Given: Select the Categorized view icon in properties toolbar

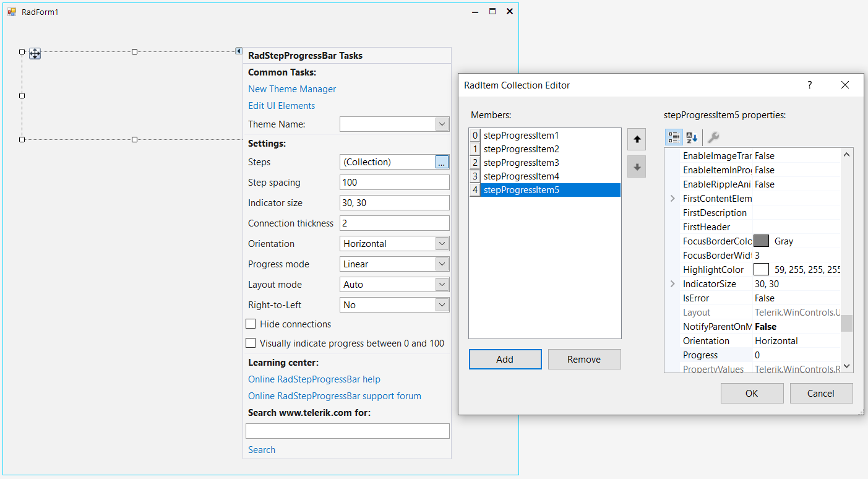Looking at the screenshot, I should [674, 137].
